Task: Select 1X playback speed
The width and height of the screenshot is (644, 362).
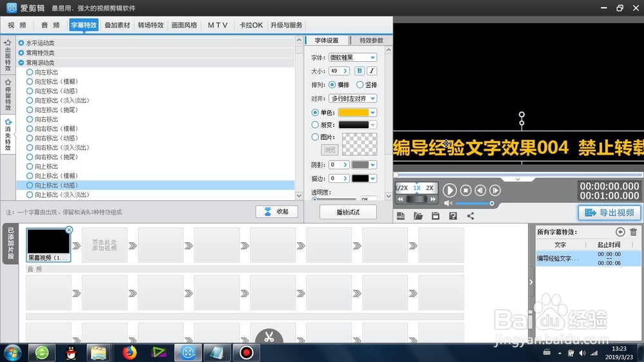Action: (x=417, y=188)
